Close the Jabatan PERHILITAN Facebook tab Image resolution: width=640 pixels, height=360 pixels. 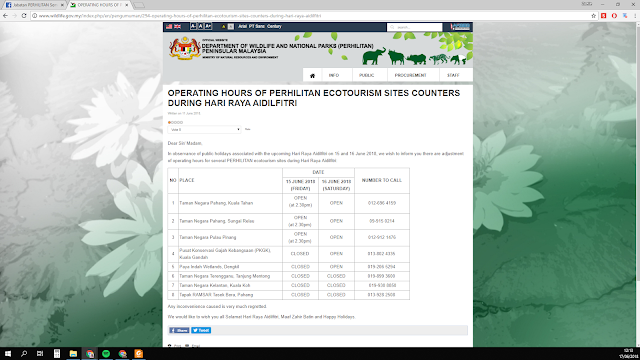pyautogui.click(x=62, y=5)
